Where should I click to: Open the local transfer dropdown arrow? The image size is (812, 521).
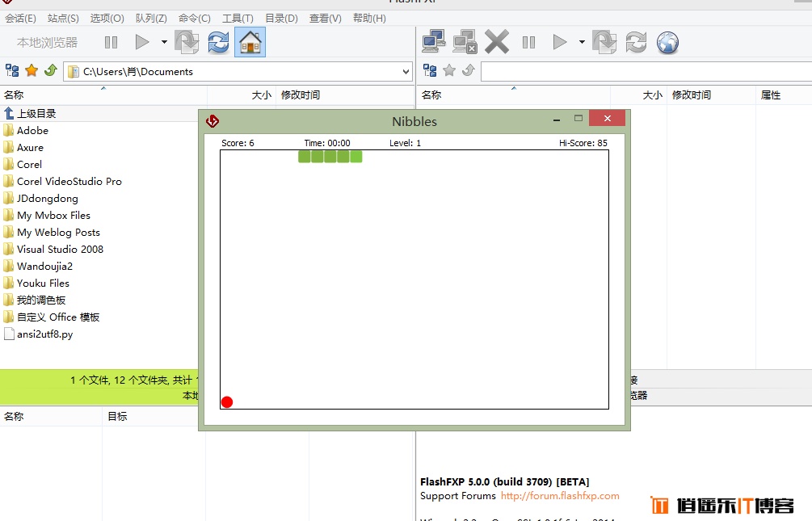pyautogui.click(x=164, y=42)
